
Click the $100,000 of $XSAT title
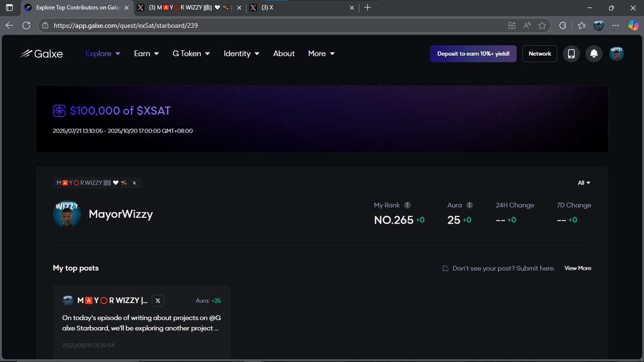coord(120,111)
